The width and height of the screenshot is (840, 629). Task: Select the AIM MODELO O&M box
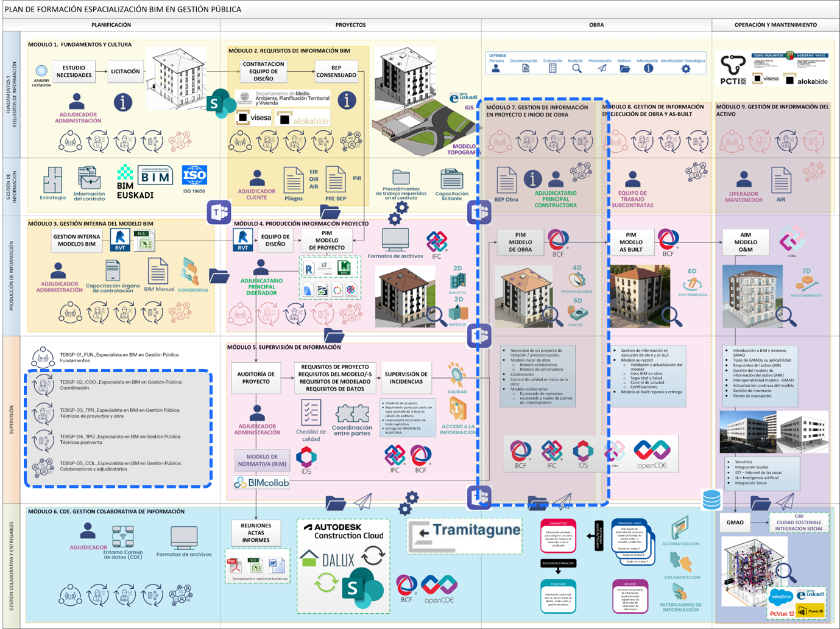tap(746, 242)
